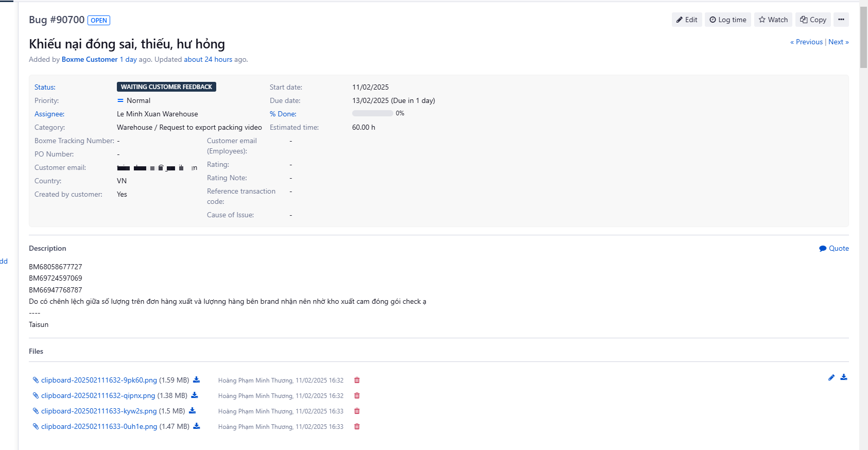Delete the qipnx.png attachment using trash icon
The width and height of the screenshot is (868, 450).
(357, 396)
